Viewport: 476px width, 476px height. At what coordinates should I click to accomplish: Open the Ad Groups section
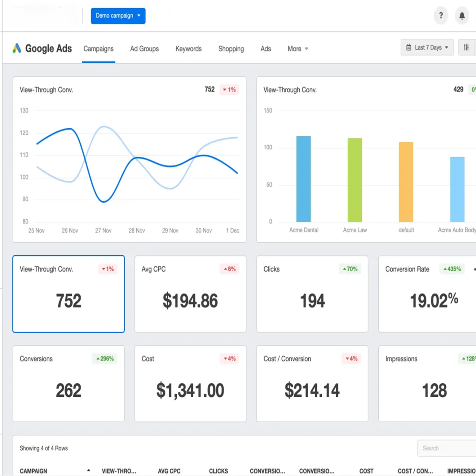144,49
